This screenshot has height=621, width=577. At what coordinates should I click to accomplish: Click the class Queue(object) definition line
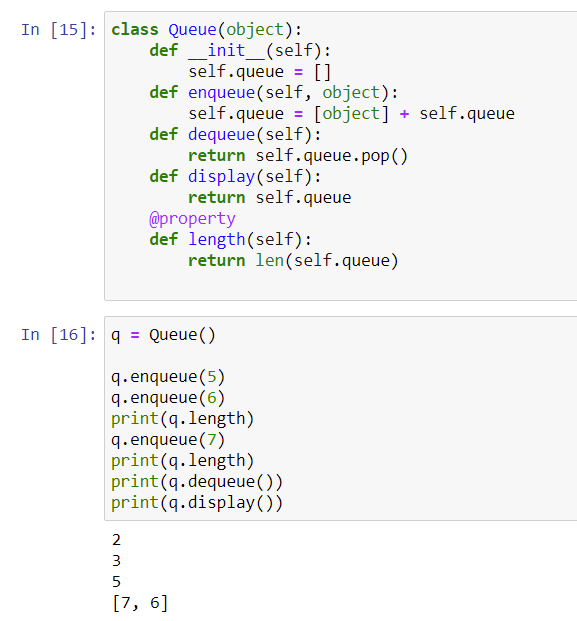[x=206, y=30]
